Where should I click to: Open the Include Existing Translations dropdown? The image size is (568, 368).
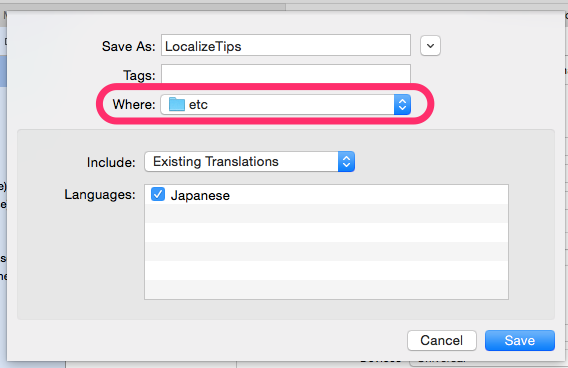coord(250,162)
